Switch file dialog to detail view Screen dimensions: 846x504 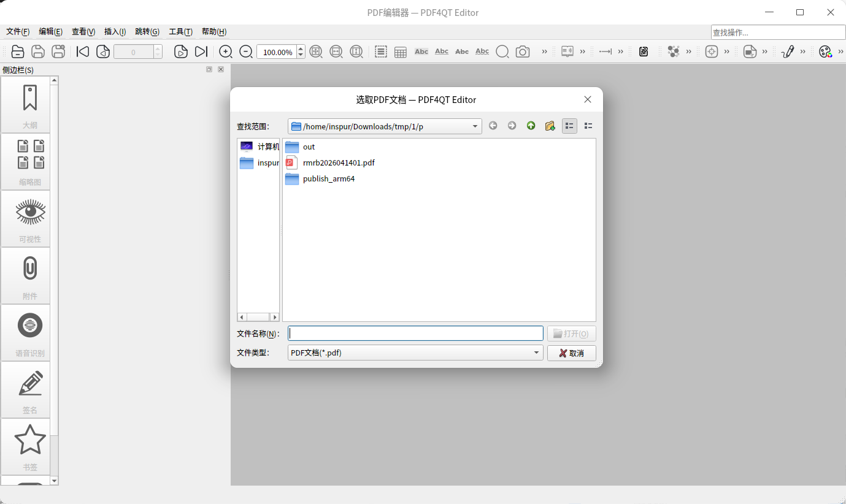588,126
